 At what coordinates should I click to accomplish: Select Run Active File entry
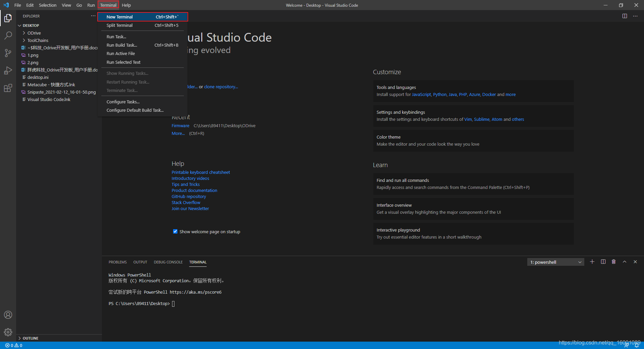[x=143, y=53]
